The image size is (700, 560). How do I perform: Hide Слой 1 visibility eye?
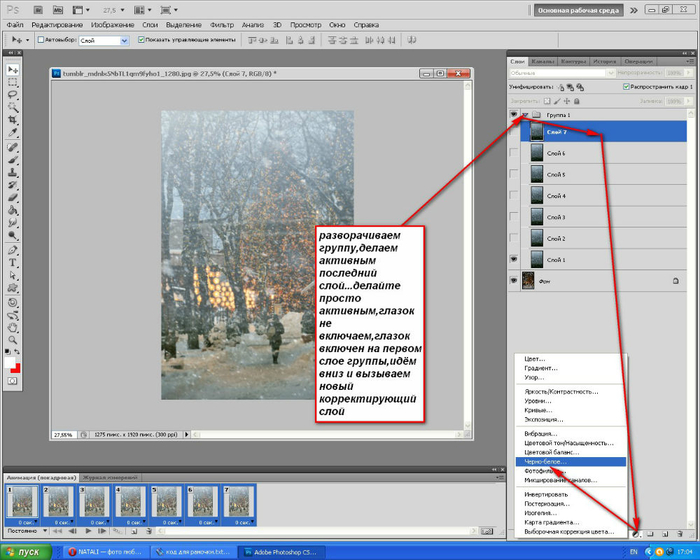(514, 259)
